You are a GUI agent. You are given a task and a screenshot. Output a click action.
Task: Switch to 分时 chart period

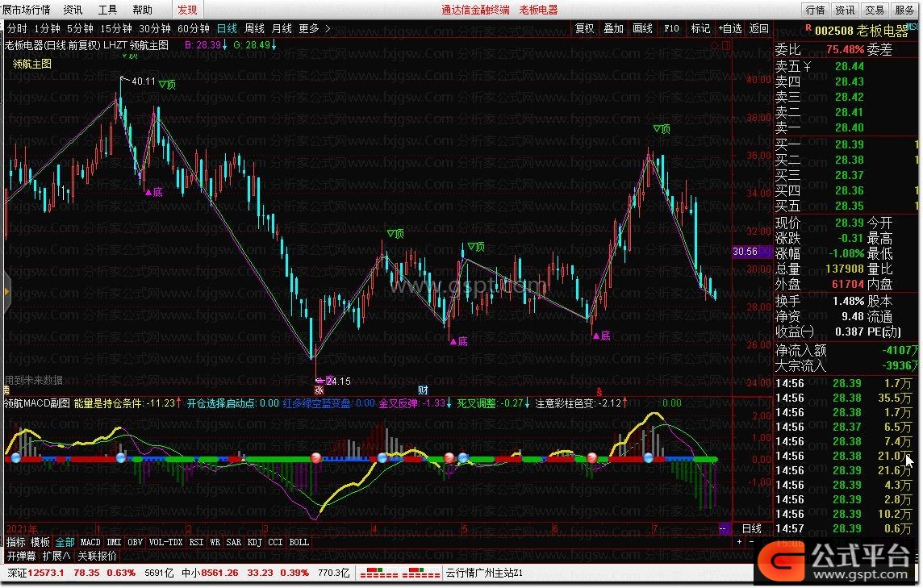coord(17,28)
